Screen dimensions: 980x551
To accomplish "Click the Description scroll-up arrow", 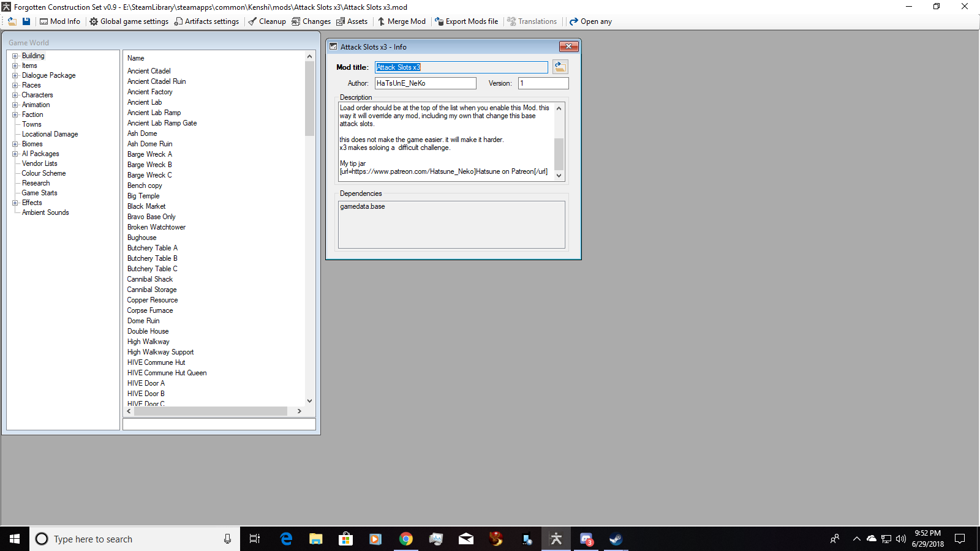I will [559, 108].
